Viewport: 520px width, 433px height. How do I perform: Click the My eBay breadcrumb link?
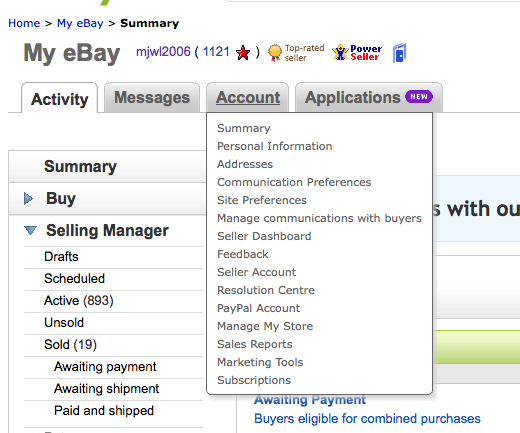80,23
